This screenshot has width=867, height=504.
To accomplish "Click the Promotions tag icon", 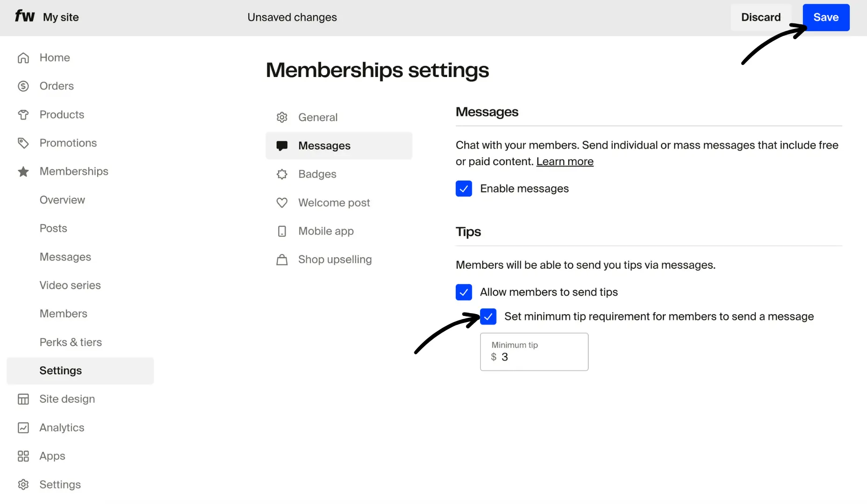I will pyautogui.click(x=23, y=143).
